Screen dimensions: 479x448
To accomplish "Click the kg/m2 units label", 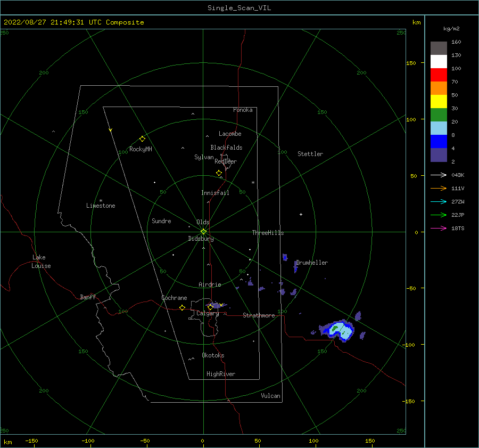I will point(451,29).
